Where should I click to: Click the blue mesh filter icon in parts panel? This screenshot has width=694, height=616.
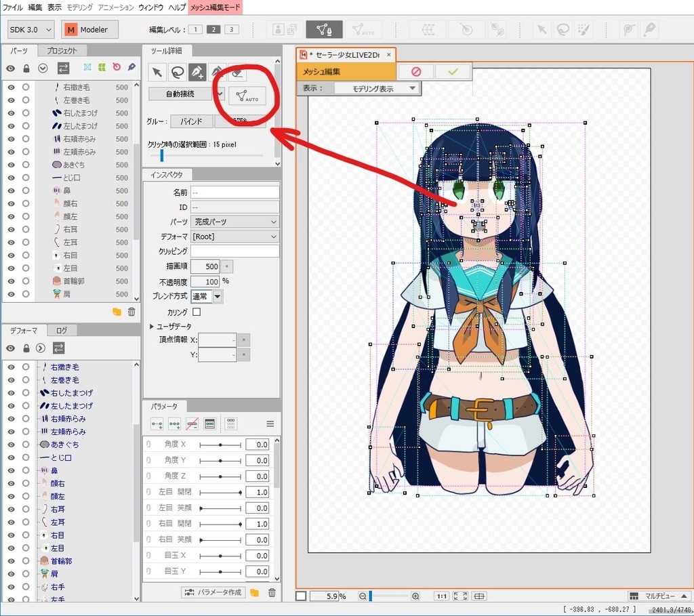pos(87,67)
